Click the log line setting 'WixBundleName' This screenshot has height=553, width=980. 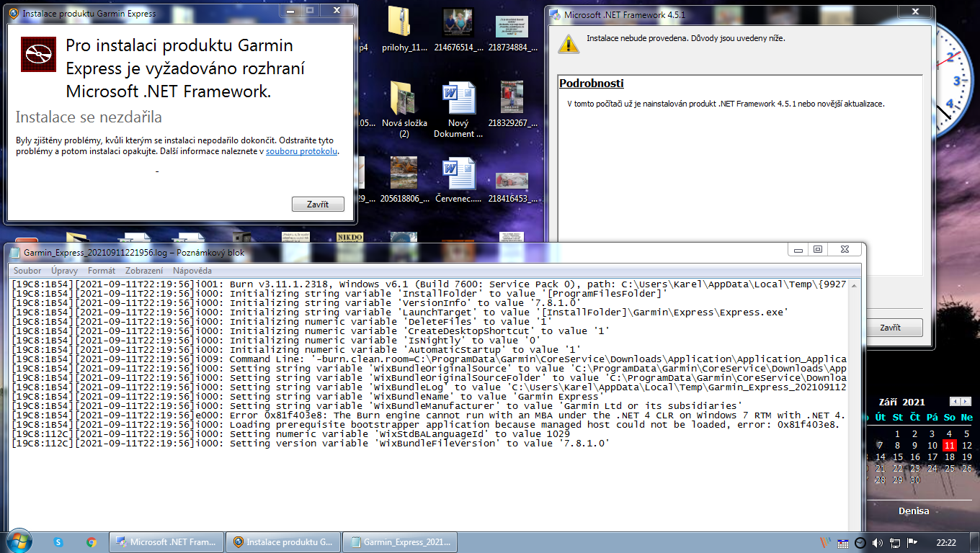pyautogui.click(x=307, y=397)
